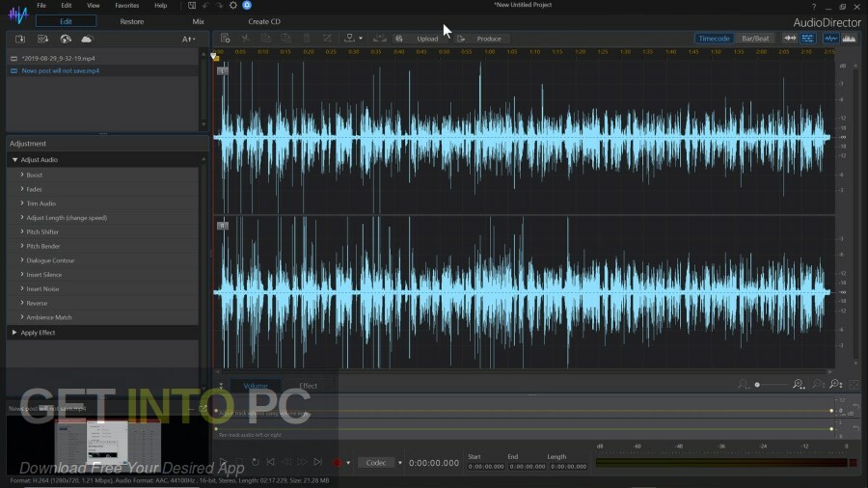Open the Codec dropdown arrow
Screen dimensions: 868x488
click(x=399, y=463)
